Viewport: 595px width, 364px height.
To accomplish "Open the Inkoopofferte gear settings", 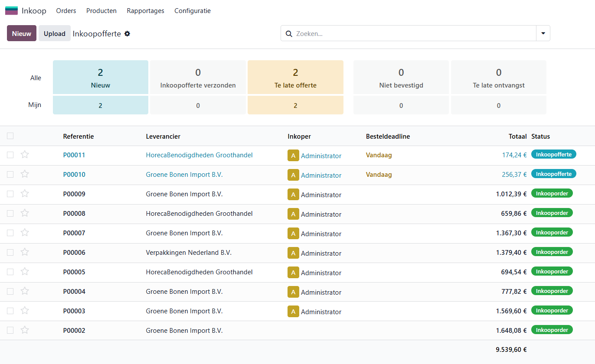I will point(127,33).
